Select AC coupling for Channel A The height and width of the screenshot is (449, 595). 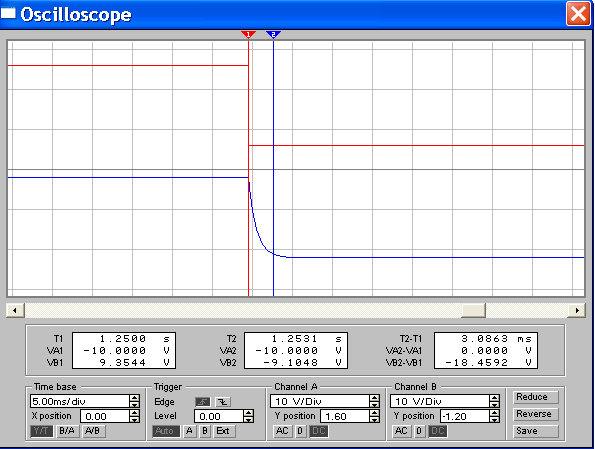pyautogui.click(x=282, y=431)
